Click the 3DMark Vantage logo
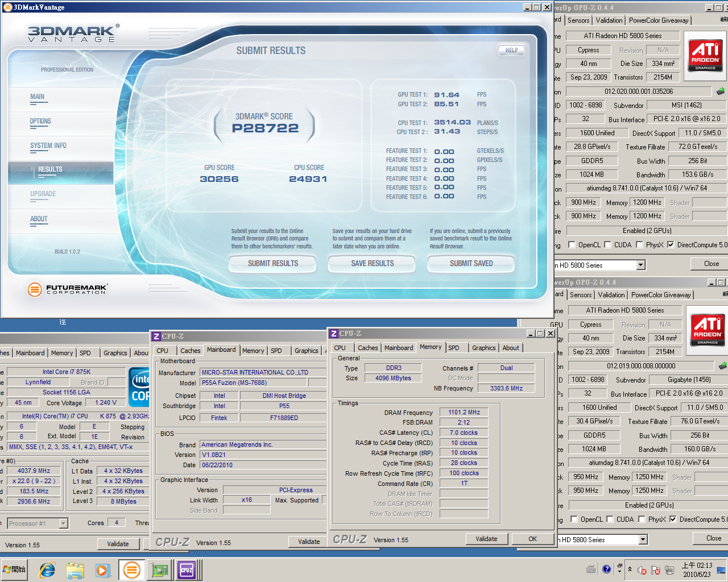This screenshot has width=728, height=582. 73,34
